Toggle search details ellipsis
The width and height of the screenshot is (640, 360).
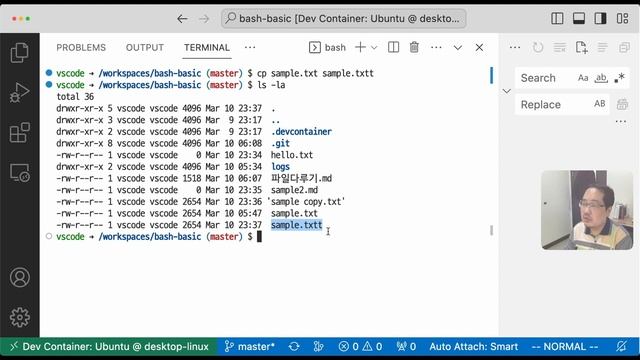pyautogui.click(x=621, y=121)
